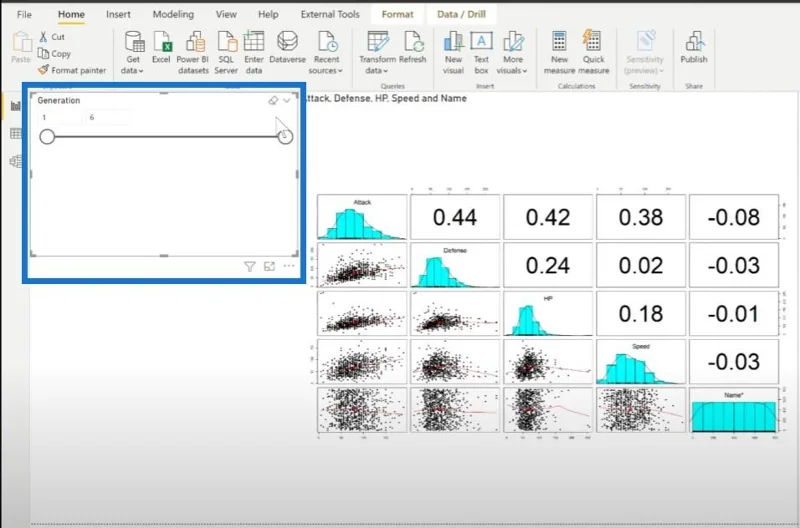
Task: Open the File menu
Action: [24, 14]
